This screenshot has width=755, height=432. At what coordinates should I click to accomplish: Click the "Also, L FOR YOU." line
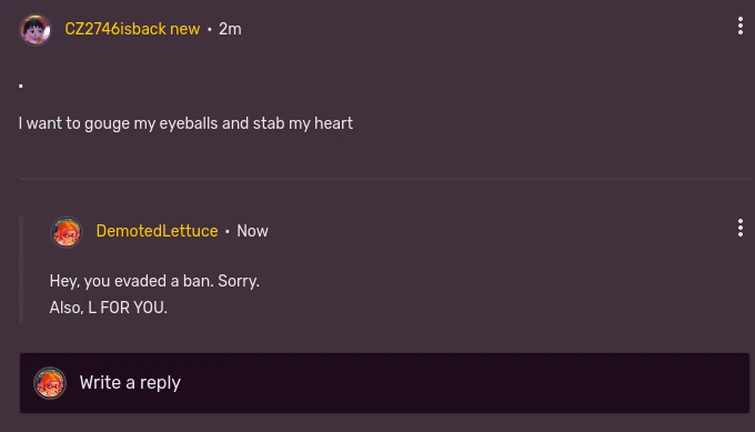(108, 308)
